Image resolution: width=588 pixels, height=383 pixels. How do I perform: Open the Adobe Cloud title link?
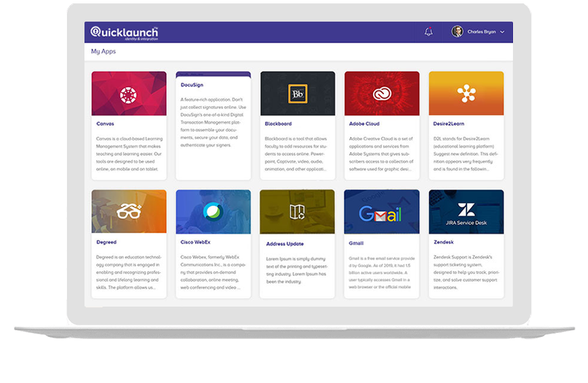pos(364,124)
